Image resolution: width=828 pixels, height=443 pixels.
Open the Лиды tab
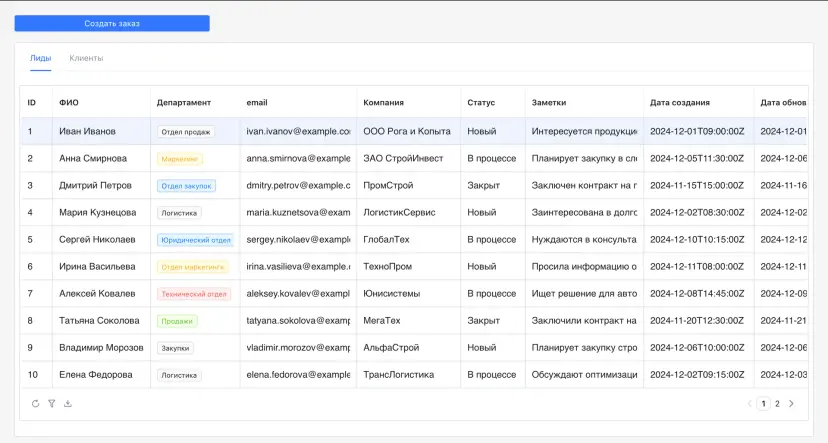click(x=41, y=58)
